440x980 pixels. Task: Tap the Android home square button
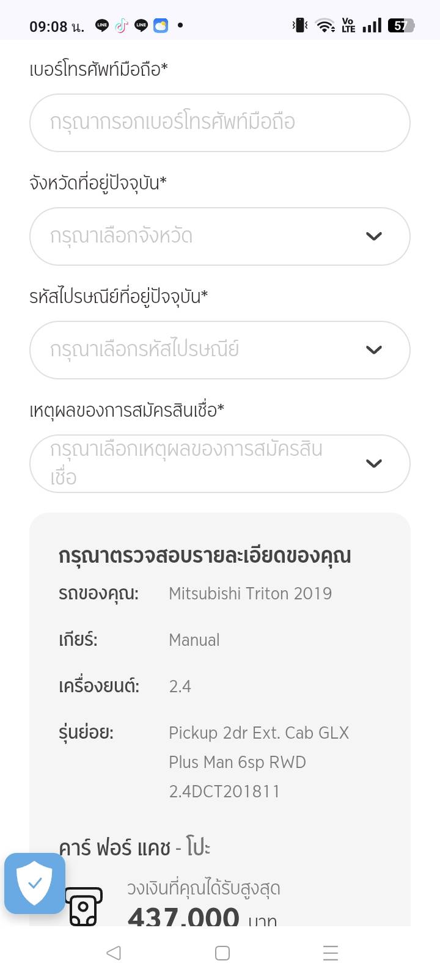tap(222, 953)
